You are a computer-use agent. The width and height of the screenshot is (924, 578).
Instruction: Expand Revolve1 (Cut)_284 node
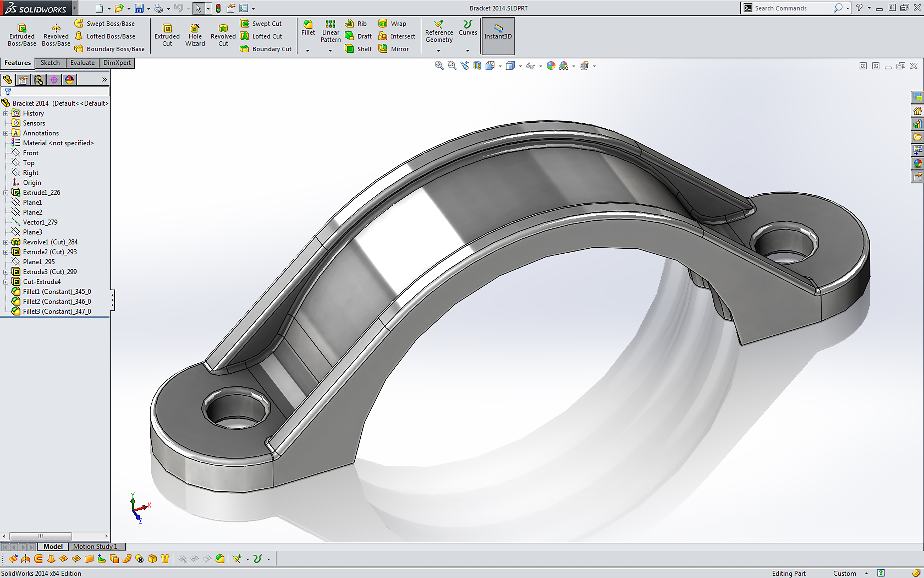click(6, 242)
